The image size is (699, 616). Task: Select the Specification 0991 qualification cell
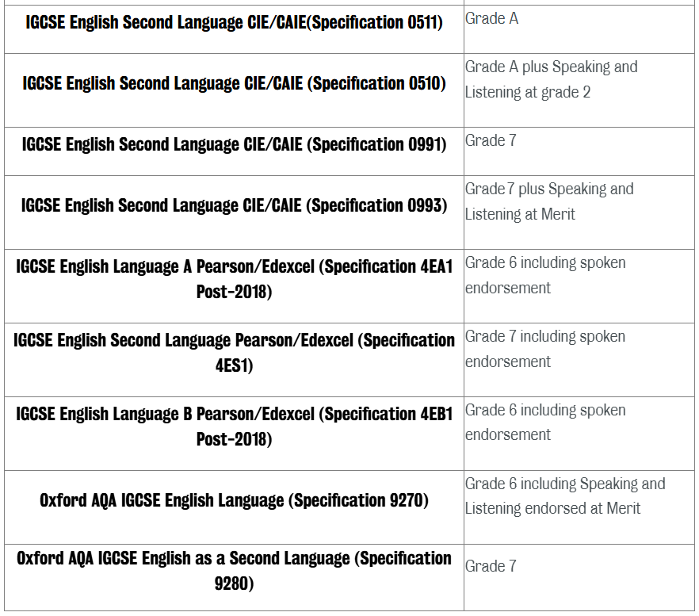(234, 151)
